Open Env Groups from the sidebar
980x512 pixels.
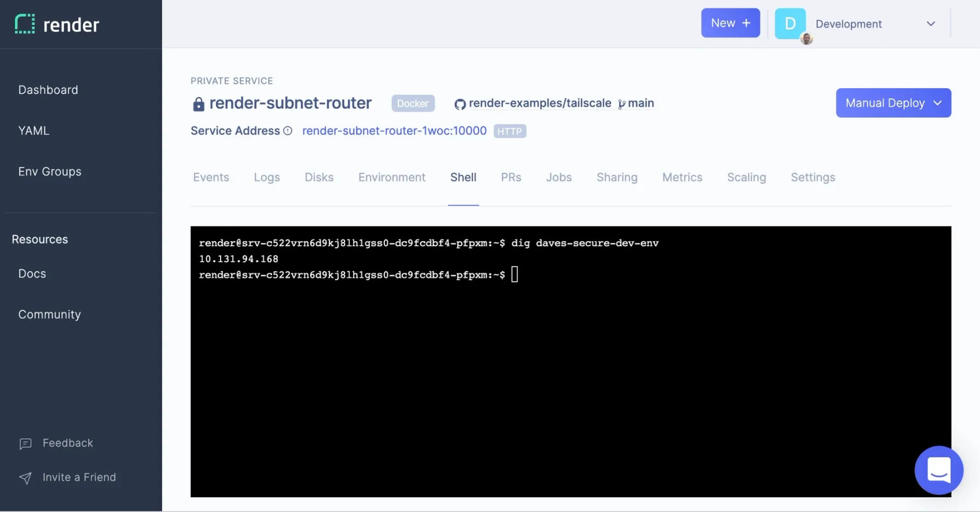tap(49, 171)
